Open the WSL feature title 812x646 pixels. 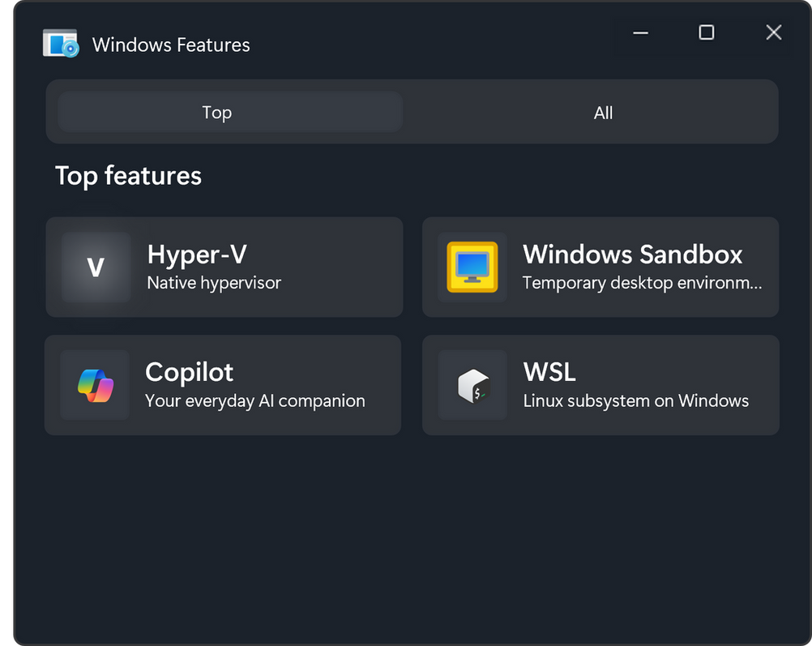tap(549, 372)
